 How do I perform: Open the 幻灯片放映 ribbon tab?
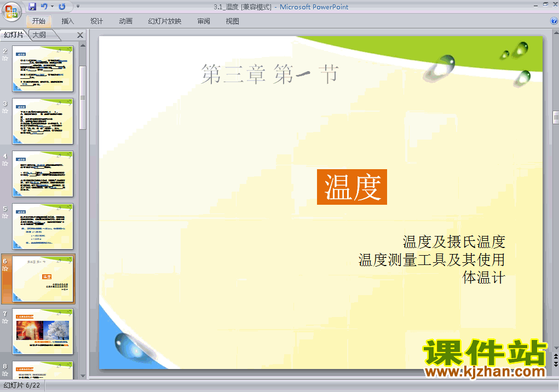(x=164, y=21)
